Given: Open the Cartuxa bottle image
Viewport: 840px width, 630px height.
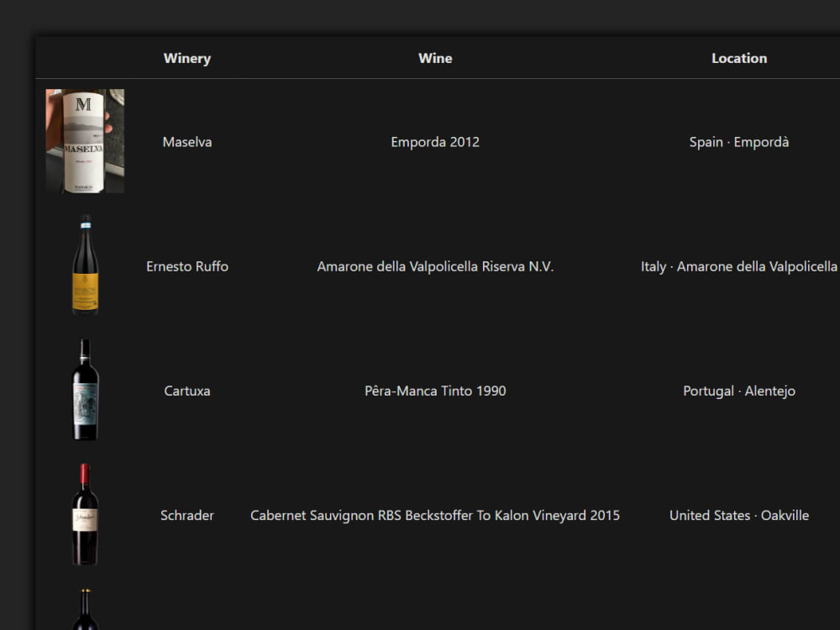Looking at the screenshot, I should pyautogui.click(x=85, y=390).
